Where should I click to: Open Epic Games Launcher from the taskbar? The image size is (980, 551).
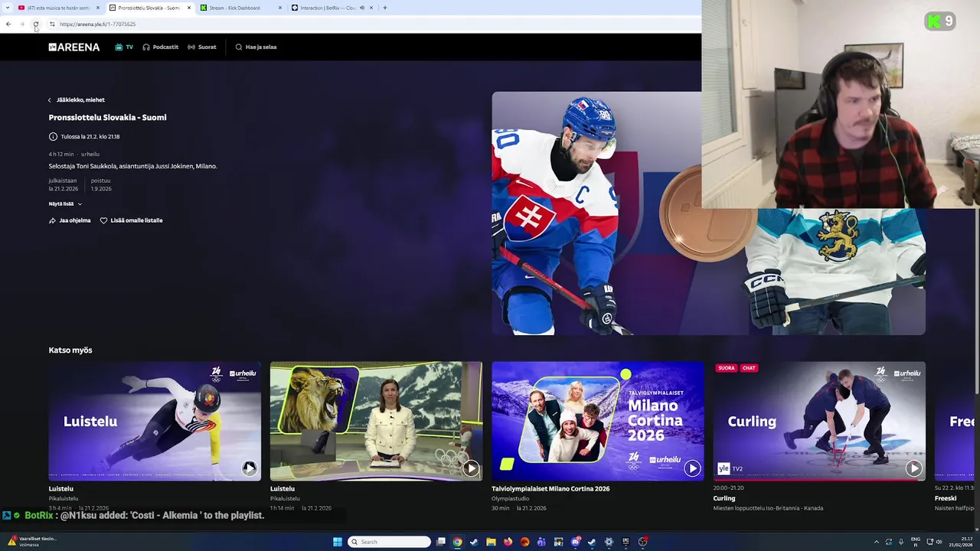[x=626, y=542]
